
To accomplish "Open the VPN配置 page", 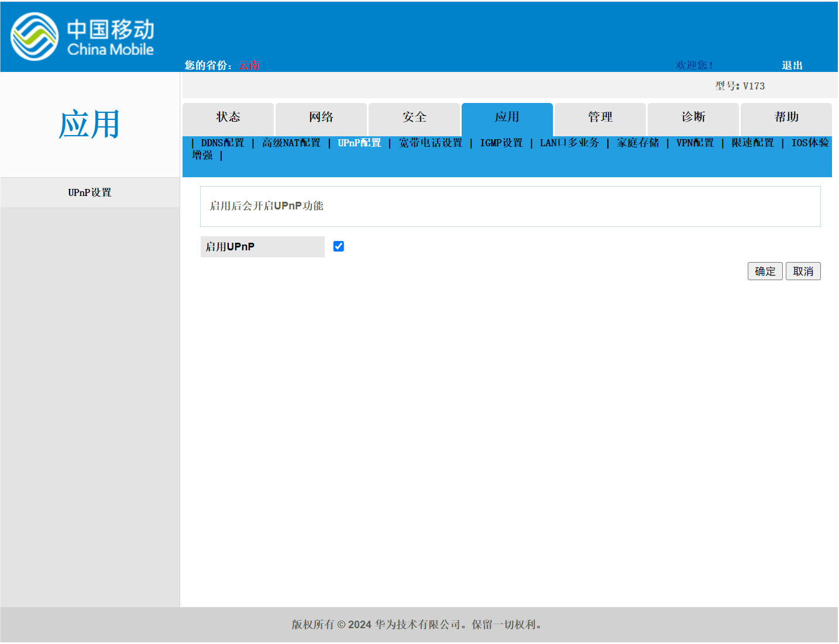I will [x=695, y=143].
